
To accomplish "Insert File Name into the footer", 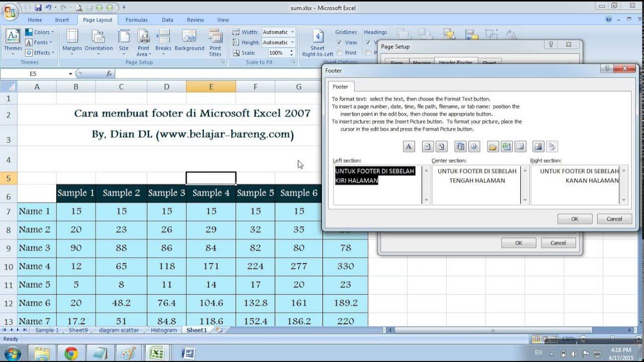I will point(506,147).
